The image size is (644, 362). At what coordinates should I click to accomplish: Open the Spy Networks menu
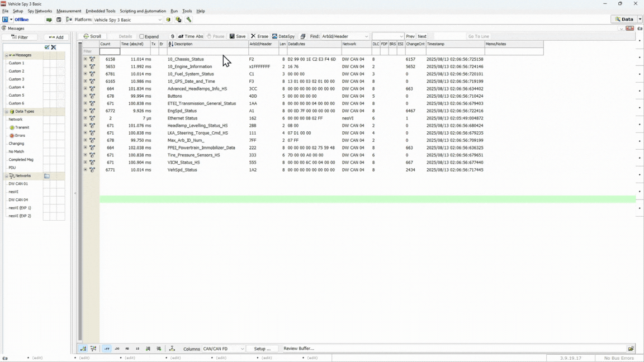pos(40,11)
